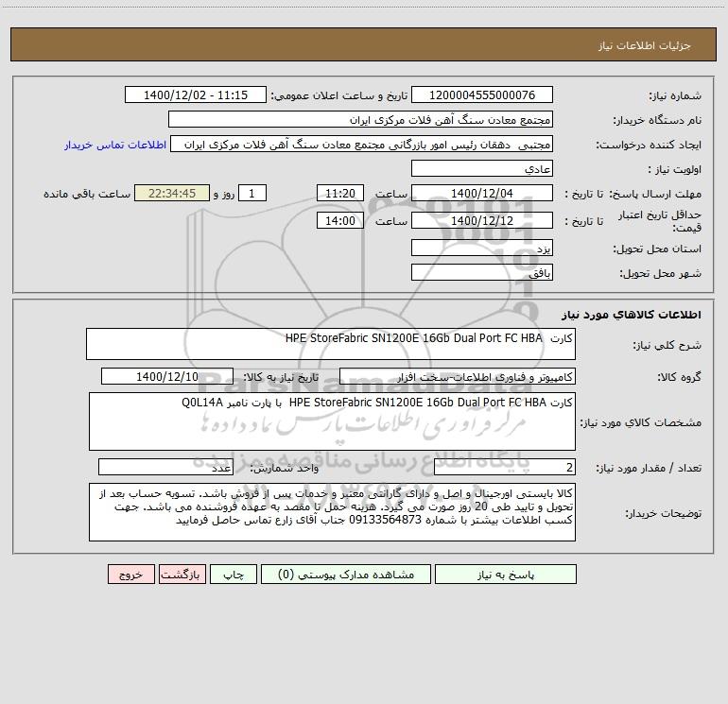Viewport: 728px width, 704px height.
Task: Click the label حداقل تاریخ اعتبار قیمت
Action: [x=660, y=221]
